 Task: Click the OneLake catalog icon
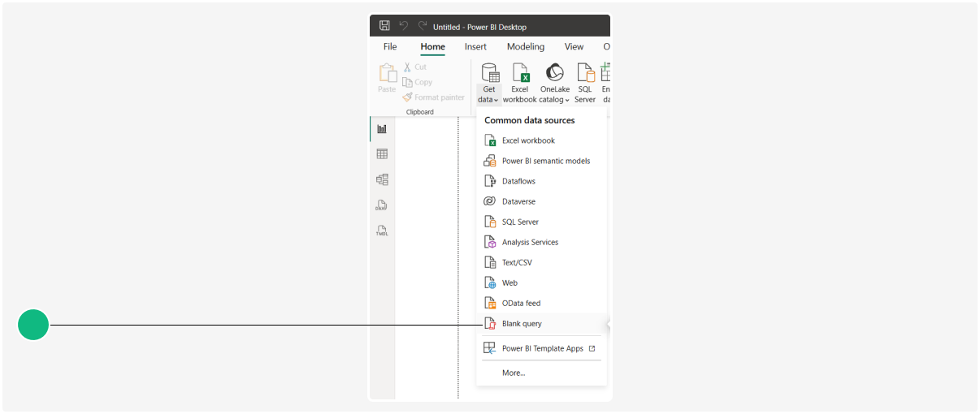point(554,73)
